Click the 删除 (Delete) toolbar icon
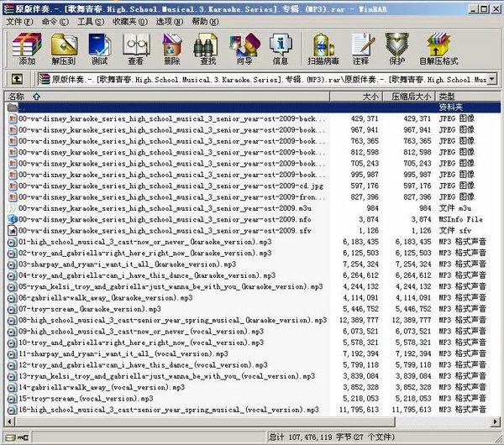Image resolution: width=504 pixels, height=445 pixels. pyautogui.click(x=172, y=49)
